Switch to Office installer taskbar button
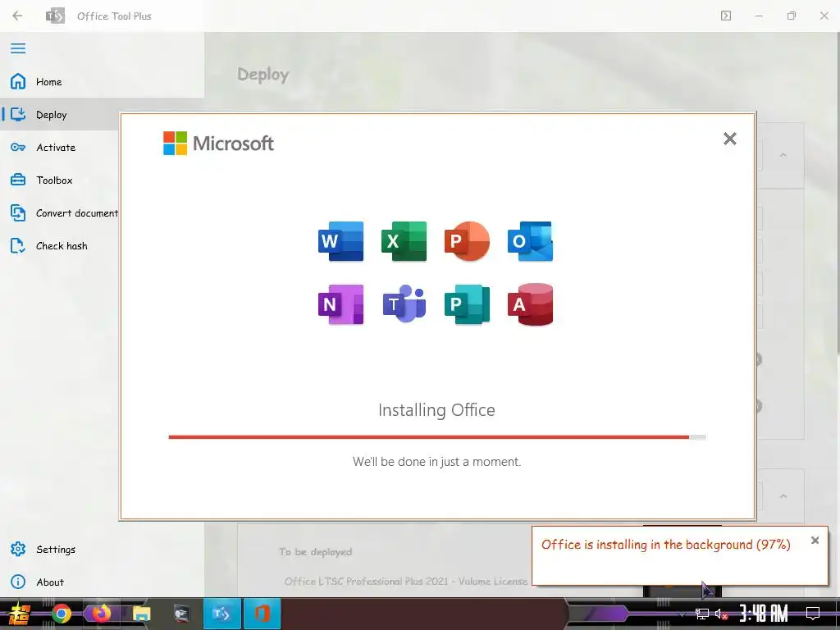Image resolution: width=840 pixels, height=630 pixels. click(262, 614)
